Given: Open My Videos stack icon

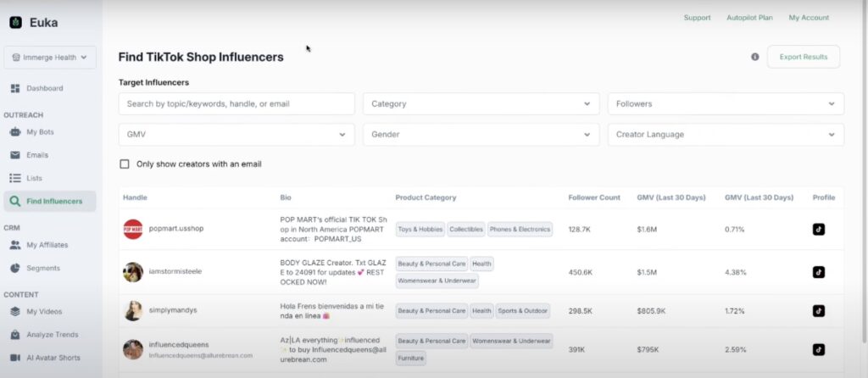Looking at the screenshot, I should (15, 312).
